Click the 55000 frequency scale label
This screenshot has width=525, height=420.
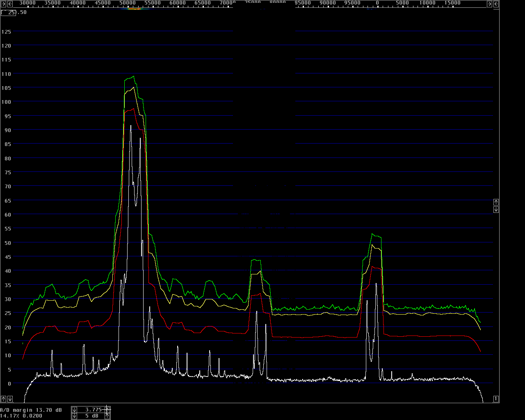click(153, 3)
